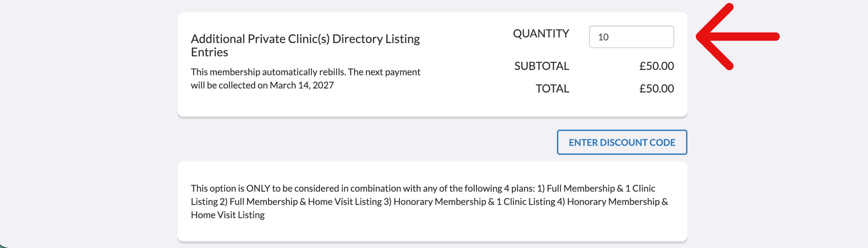
Task: Click the TOTAL label
Action: 552,89
